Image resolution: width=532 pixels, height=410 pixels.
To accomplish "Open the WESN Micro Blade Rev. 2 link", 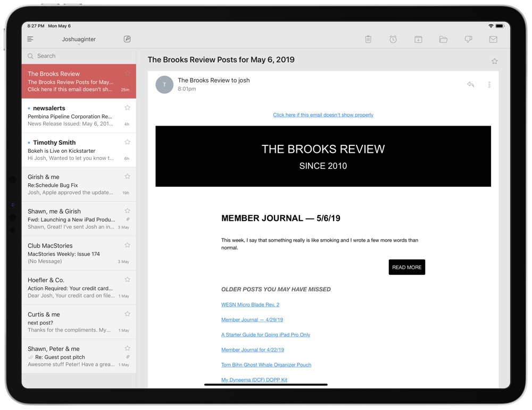I will 250,305.
